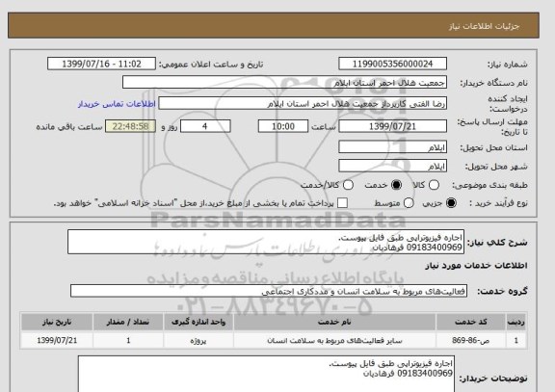Choose the جزیی purchase type radio

tap(451, 203)
